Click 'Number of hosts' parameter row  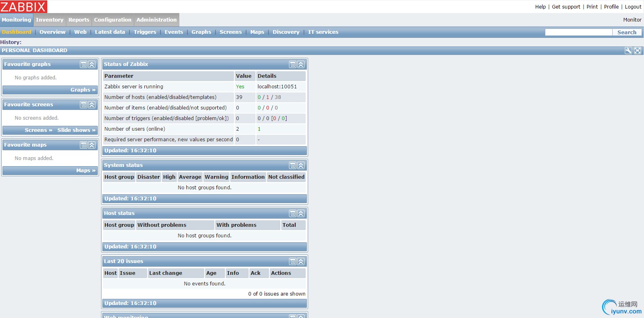204,97
